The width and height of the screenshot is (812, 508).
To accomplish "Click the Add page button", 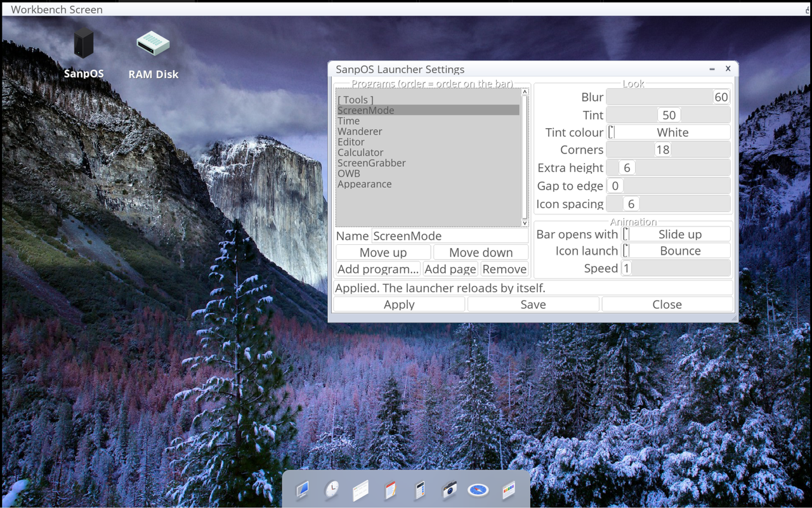I will point(450,269).
